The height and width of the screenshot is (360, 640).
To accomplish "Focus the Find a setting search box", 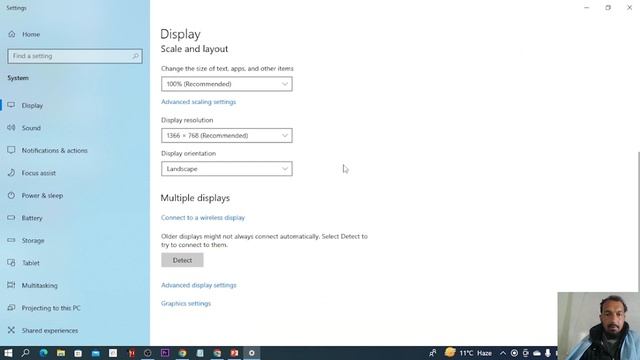I will click(75, 56).
